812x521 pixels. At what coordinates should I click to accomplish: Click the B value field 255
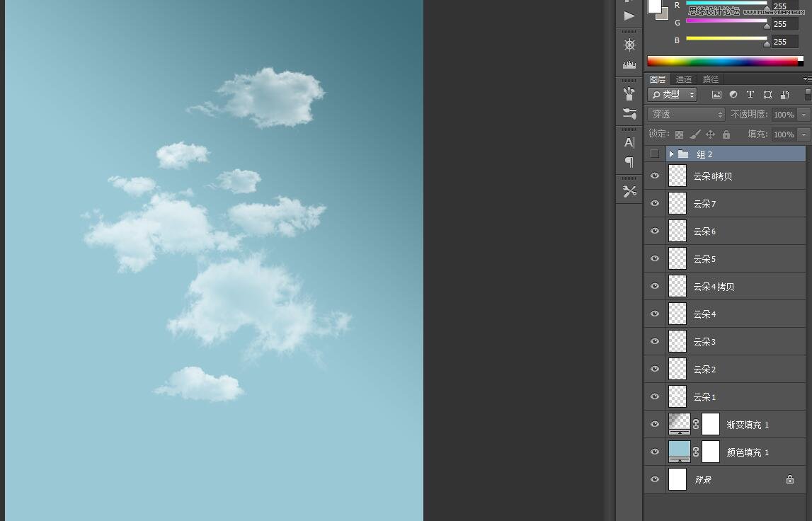click(784, 42)
